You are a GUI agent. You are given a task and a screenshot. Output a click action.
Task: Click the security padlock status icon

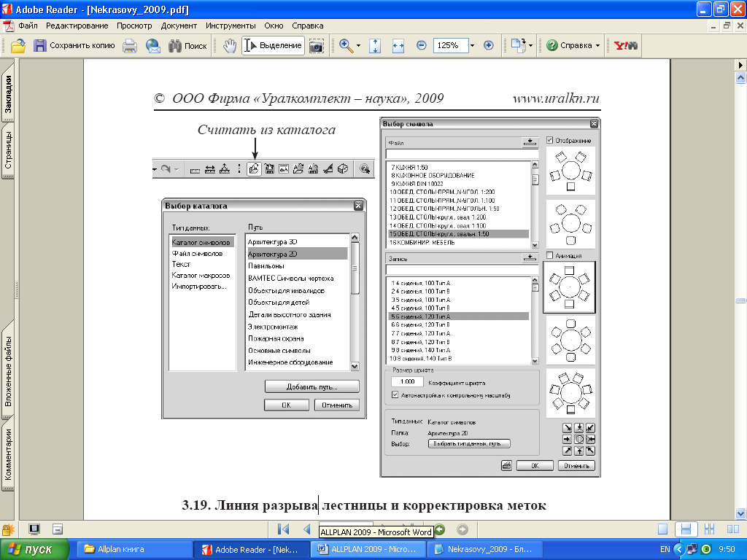point(8,529)
